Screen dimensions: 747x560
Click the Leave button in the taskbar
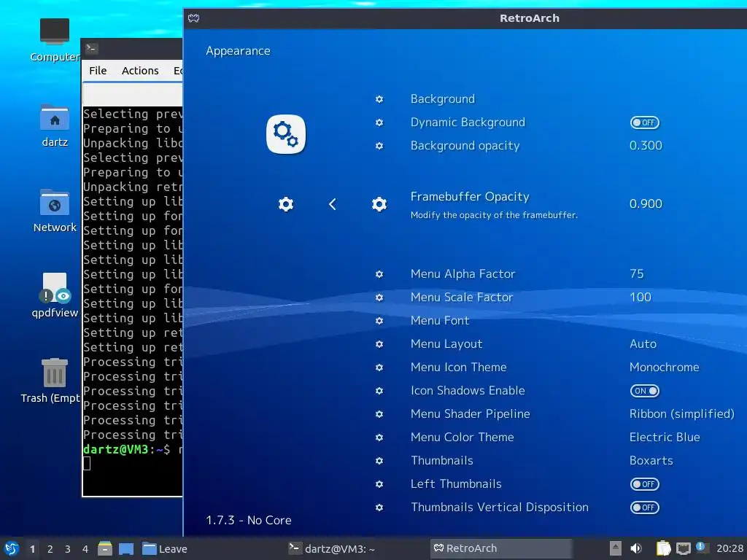[165, 549]
